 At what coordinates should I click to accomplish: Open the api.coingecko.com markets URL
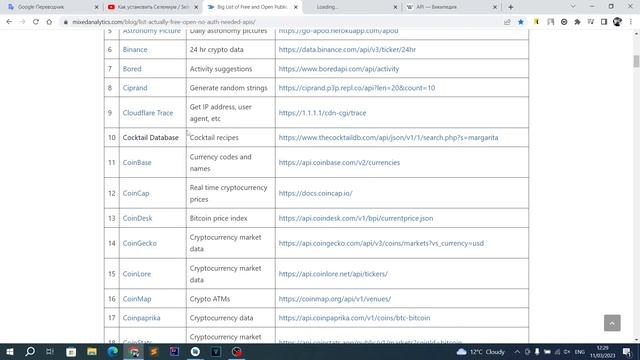(381, 243)
